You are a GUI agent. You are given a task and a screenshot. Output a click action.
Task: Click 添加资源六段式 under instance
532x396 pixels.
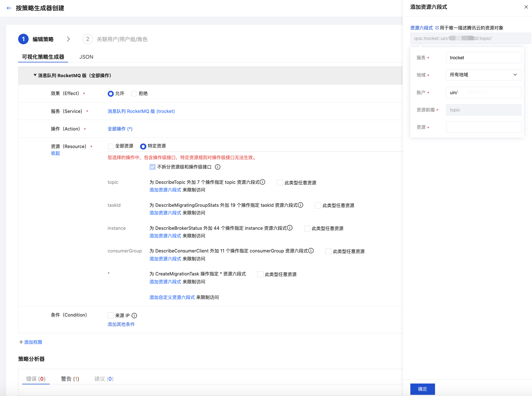pos(165,236)
